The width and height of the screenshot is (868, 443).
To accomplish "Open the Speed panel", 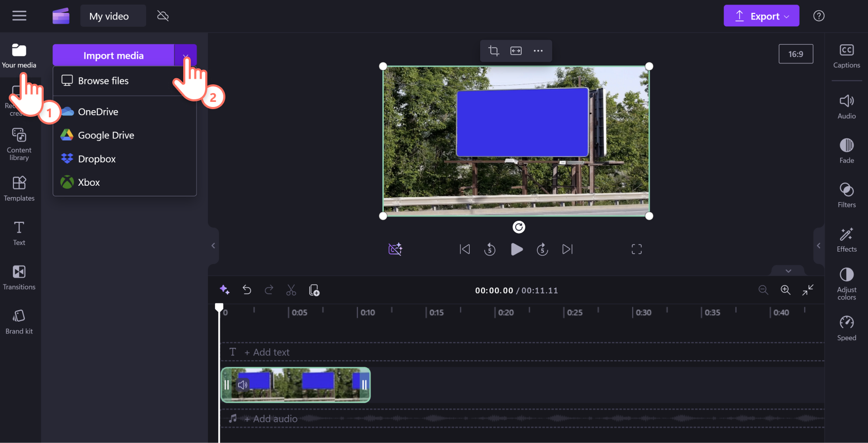I will tap(846, 329).
